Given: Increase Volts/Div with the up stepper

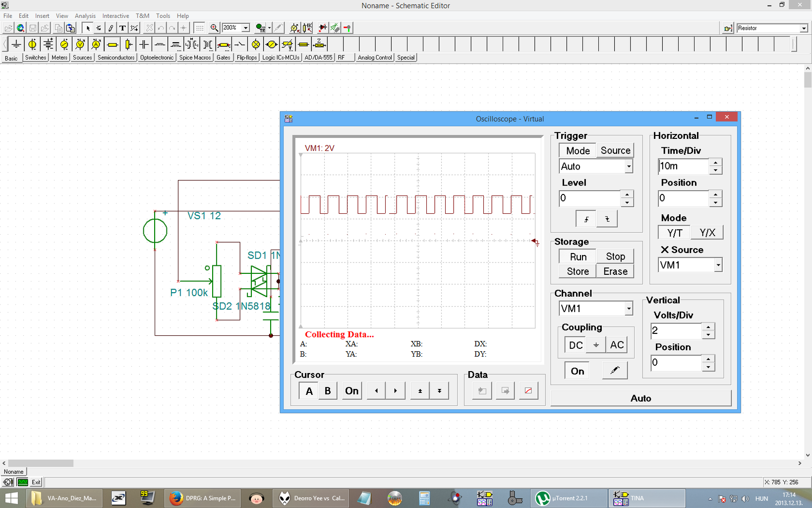Looking at the screenshot, I should (x=708, y=326).
